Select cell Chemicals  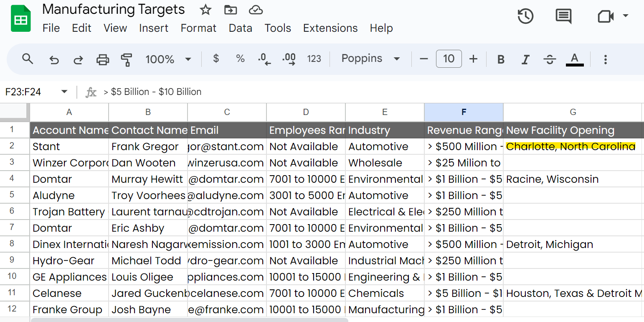385,293
